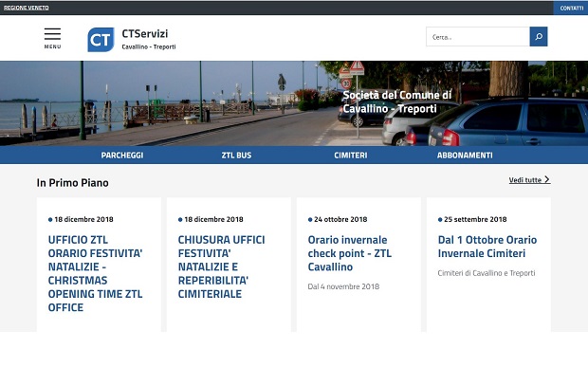Click the 24 ottobre 2018 news card
The image size is (588, 368).
tap(358, 265)
